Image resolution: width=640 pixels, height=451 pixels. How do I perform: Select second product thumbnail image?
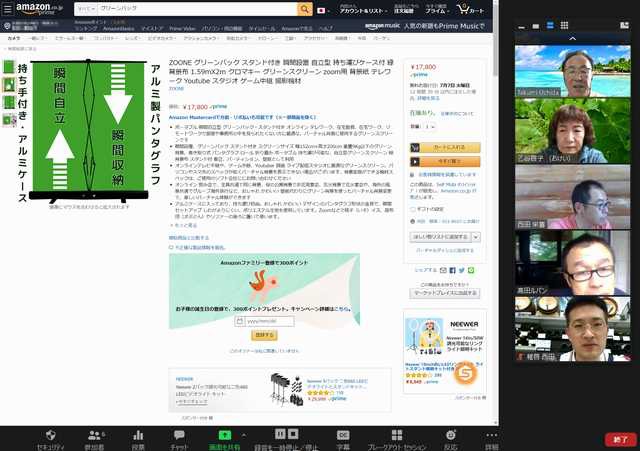coord(9,84)
